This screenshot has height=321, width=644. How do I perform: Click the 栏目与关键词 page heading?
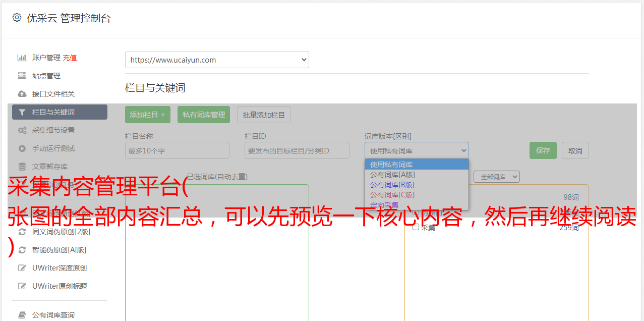[x=155, y=88]
